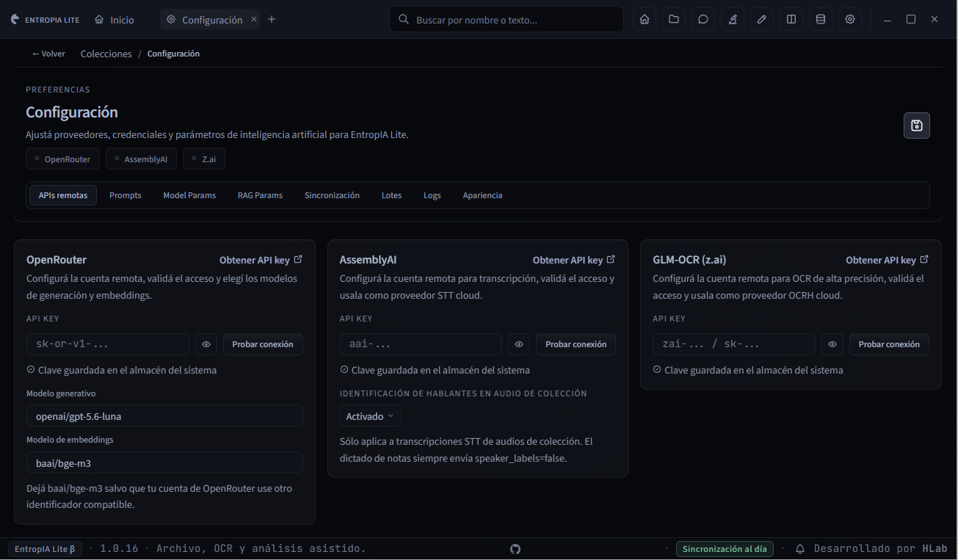Jump to the Z.ai provider chip
The height and width of the screenshot is (560, 958).
tap(204, 159)
